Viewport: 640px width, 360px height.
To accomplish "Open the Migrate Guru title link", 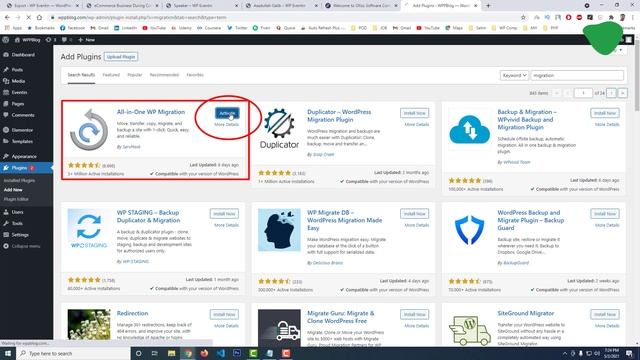I will (340, 317).
